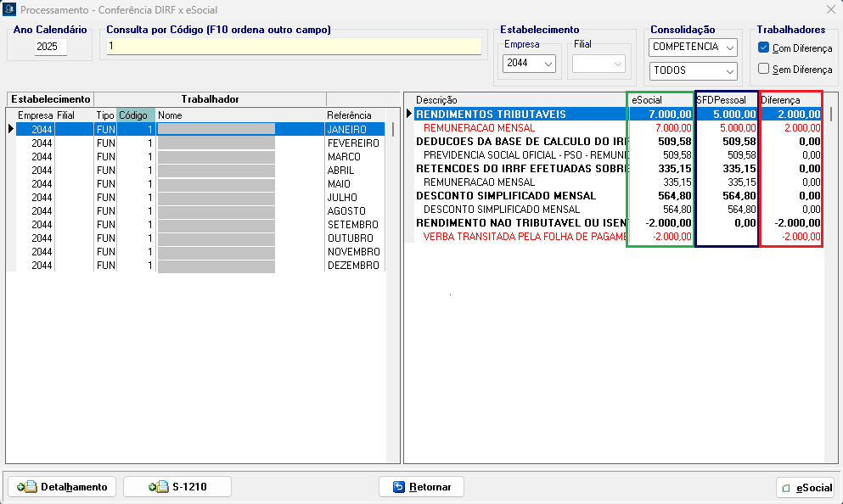Click the application icon in title bar

(9, 9)
